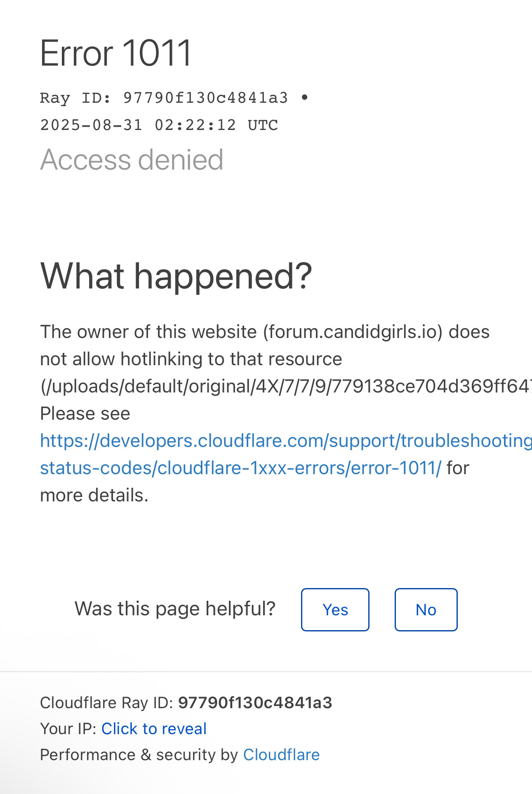Click the bold Ray ID value in footer
Image resolution: width=532 pixels, height=794 pixels.
point(255,703)
